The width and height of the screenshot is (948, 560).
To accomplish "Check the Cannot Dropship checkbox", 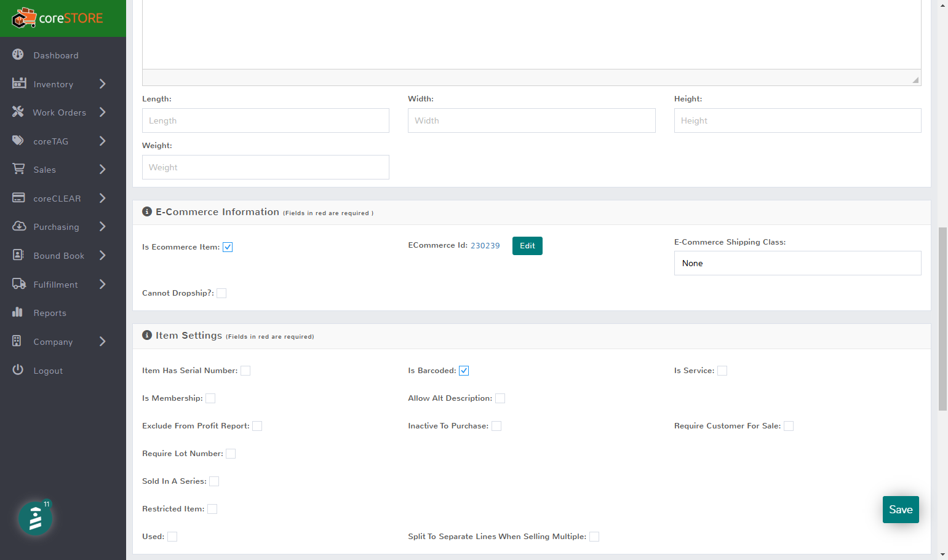I will click(221, 293).
